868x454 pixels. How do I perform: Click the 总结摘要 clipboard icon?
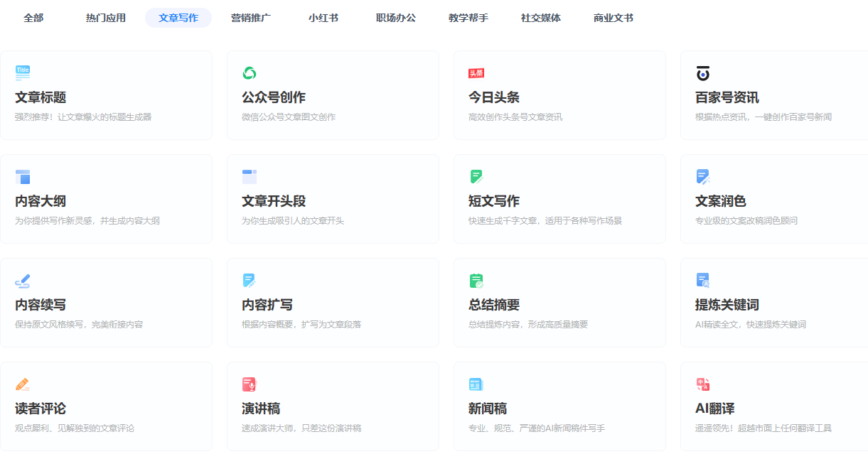click(476, 281)
